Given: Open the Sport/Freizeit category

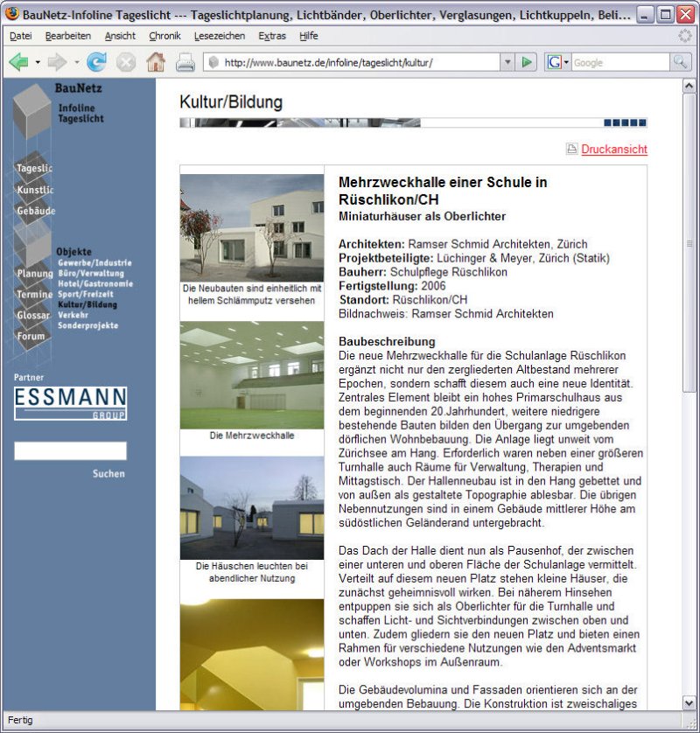Looking at the screenshot, I should tap(86, 294).
